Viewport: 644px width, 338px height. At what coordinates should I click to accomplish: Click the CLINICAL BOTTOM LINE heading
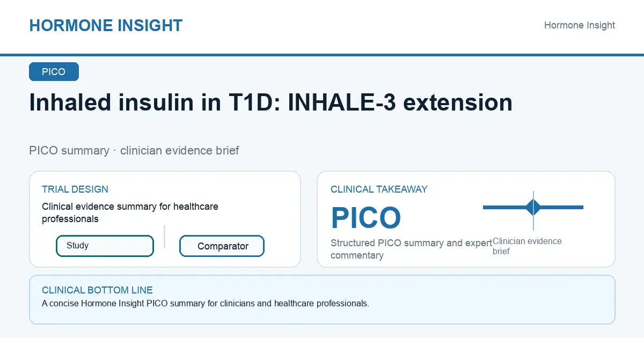coord(97,290)
